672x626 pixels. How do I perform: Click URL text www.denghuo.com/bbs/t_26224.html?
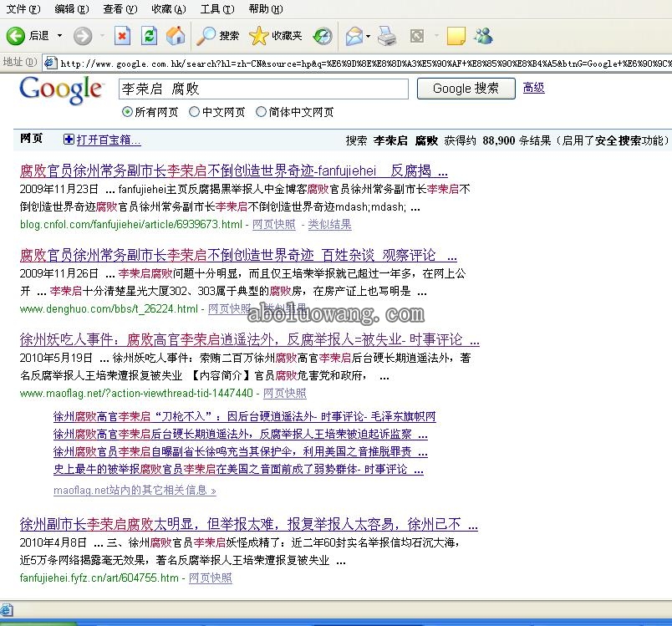coord(109,309)
